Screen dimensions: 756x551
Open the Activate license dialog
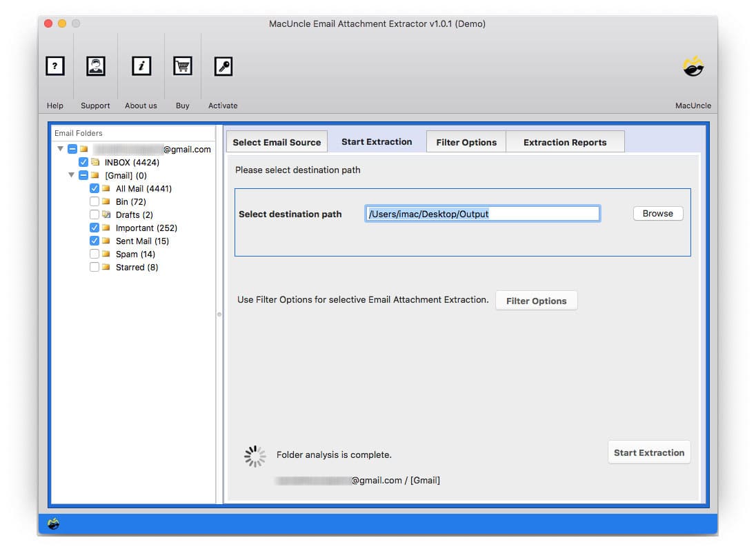point(223,66)
